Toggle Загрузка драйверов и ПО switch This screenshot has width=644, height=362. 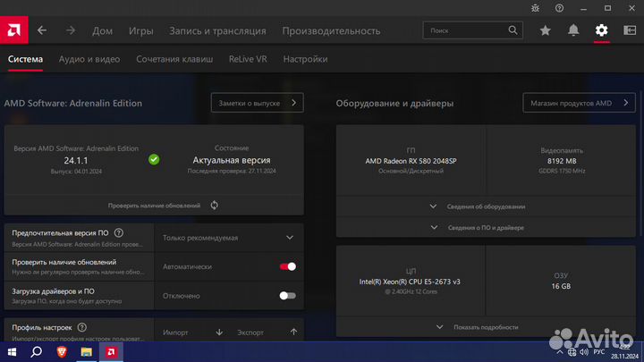(x=287, y=296)
